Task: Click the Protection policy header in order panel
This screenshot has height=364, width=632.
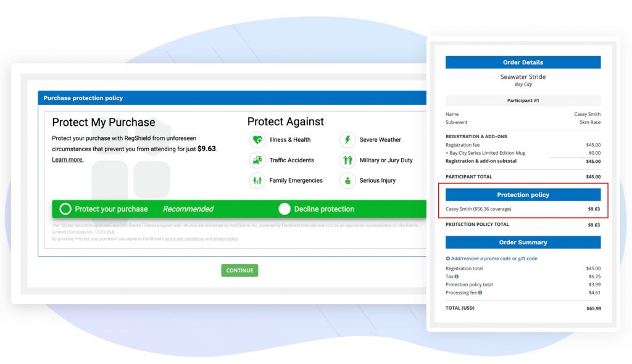Action: pos(523,195)
